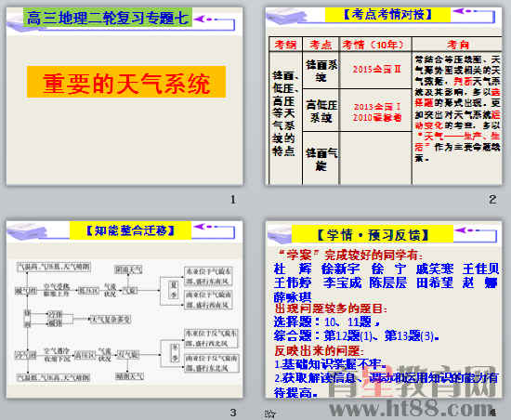Click the orange banner 重要的天气系统

click(x=126, y=82)
